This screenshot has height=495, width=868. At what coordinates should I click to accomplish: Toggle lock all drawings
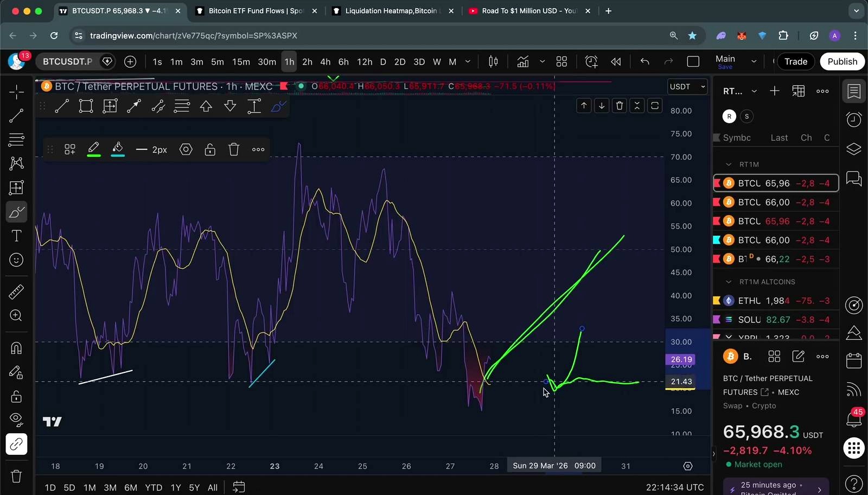pyautogui.click(x=16, y=396)
